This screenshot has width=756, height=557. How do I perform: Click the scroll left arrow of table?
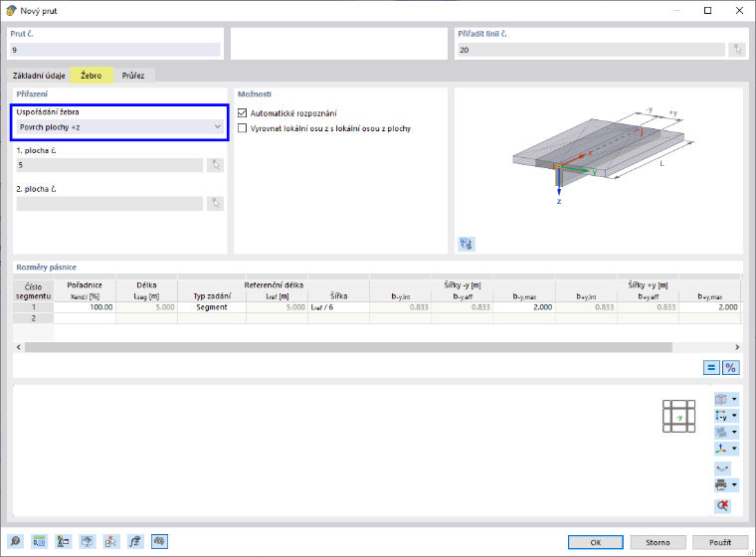[19, 347]
